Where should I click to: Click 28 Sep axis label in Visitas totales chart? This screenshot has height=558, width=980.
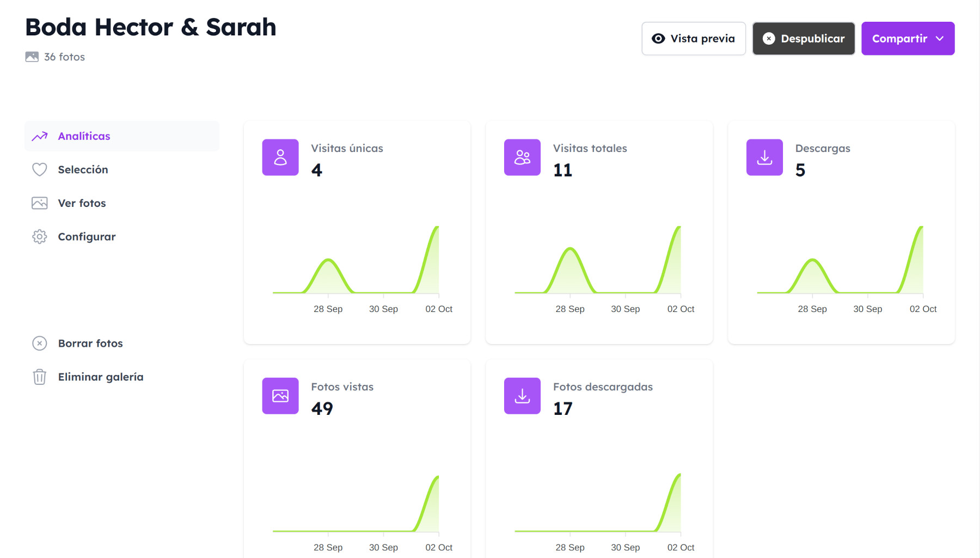pos(570,309)
